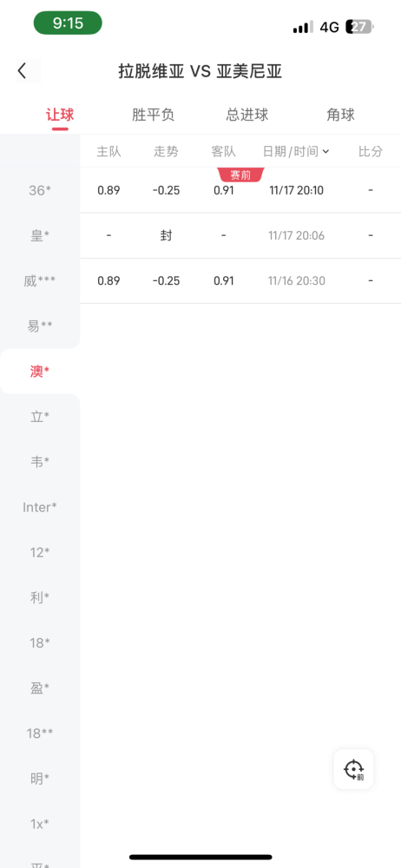The height and width of the screenshot is (868, 401).
Task: Pick Inter* from the sidebar
Action: click(x=40, y=507)
